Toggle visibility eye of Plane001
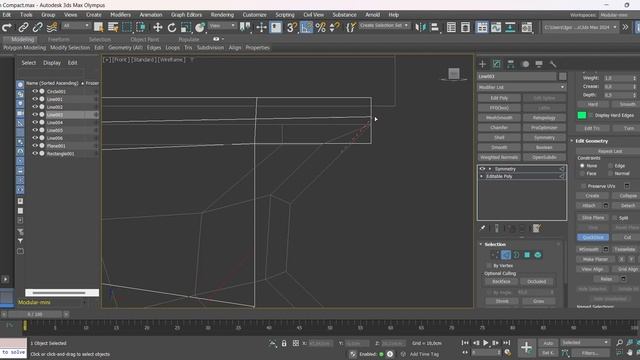This screenshot has width=640, height=360. (35, 146)
